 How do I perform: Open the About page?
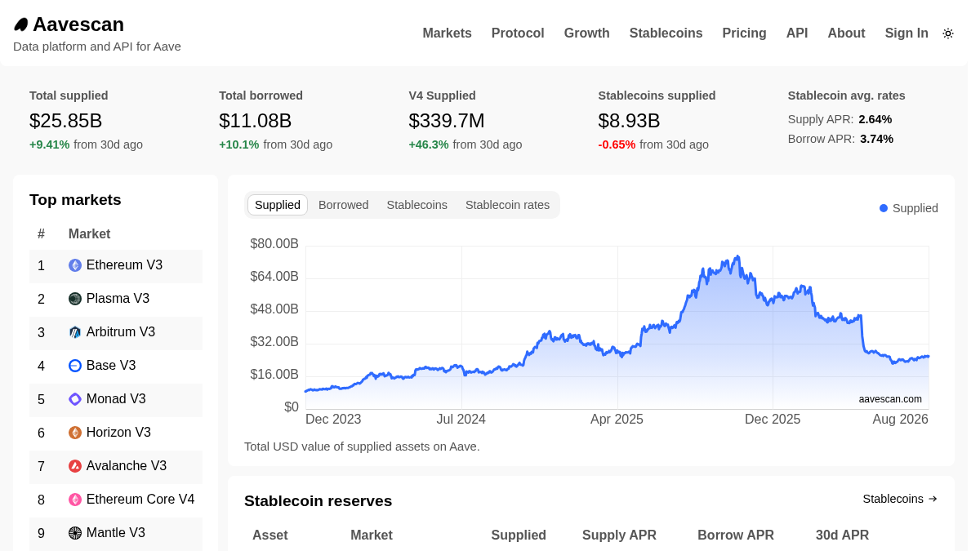point(846,33)
